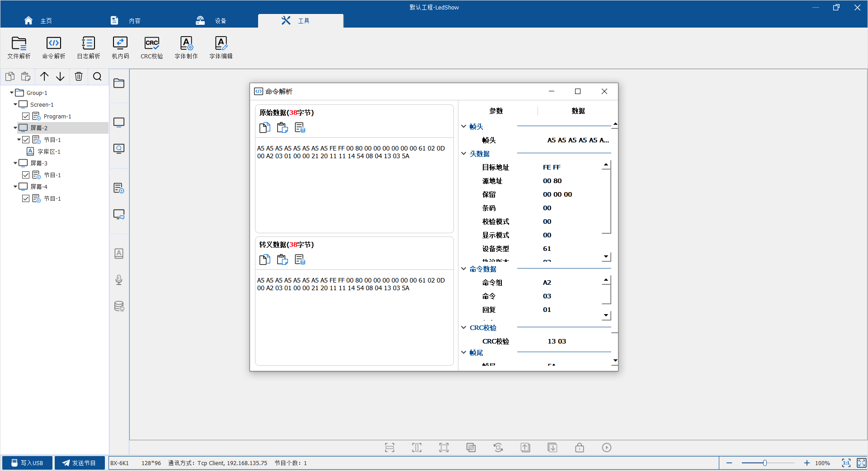Copy the 转义数据 escaped data
Viewport: 868px width, 471px height.
265,259
